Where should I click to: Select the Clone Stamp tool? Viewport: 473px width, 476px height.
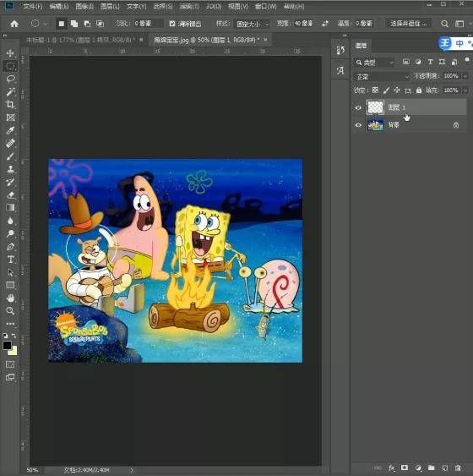tap(10, 169)
